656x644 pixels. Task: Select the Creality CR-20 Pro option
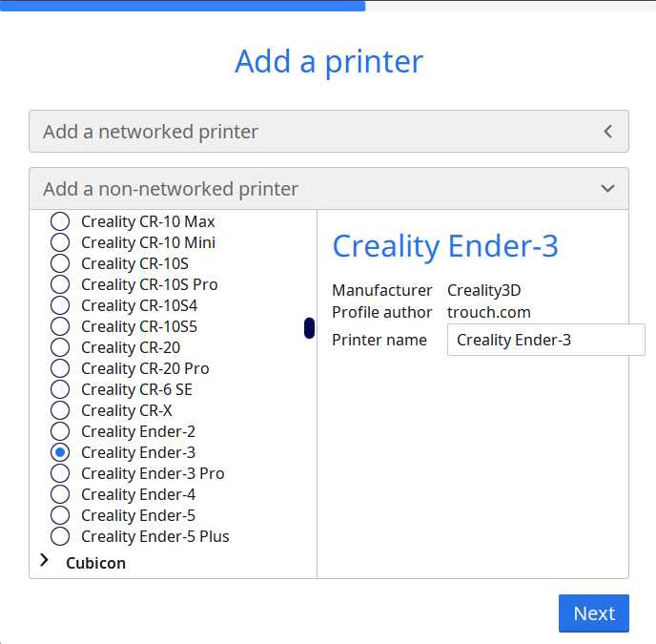(60, 368)
